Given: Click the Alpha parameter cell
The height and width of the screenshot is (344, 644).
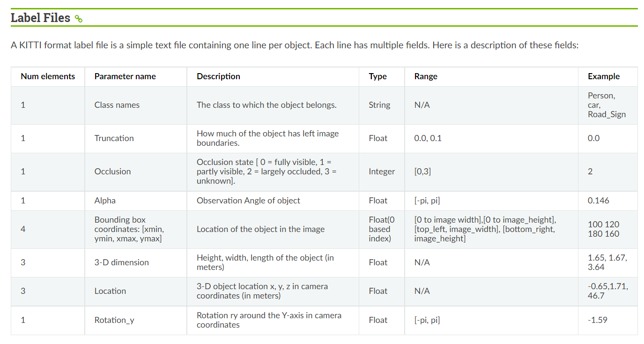Looking at the screenshot, I should (x=105, y=201).
